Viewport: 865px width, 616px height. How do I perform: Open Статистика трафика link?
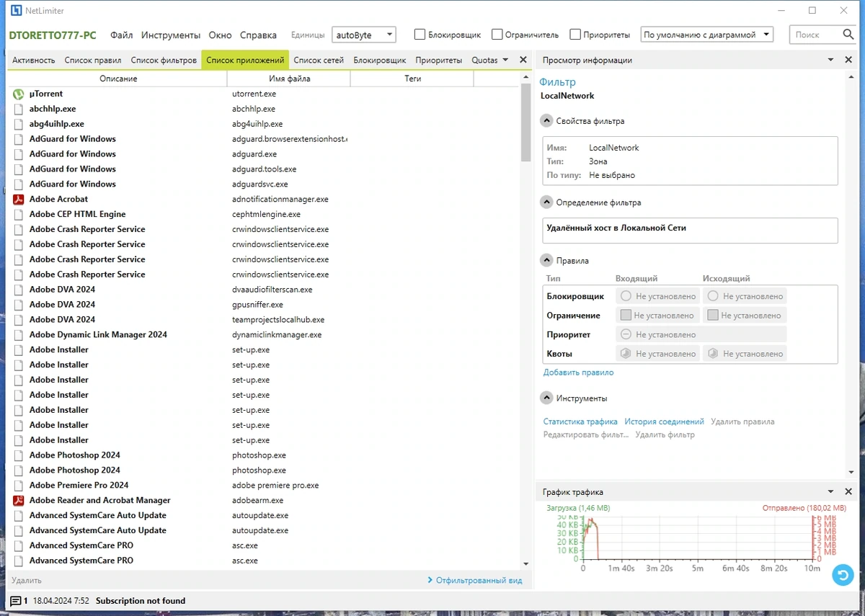pyautogui.click(x=580, y=421)
